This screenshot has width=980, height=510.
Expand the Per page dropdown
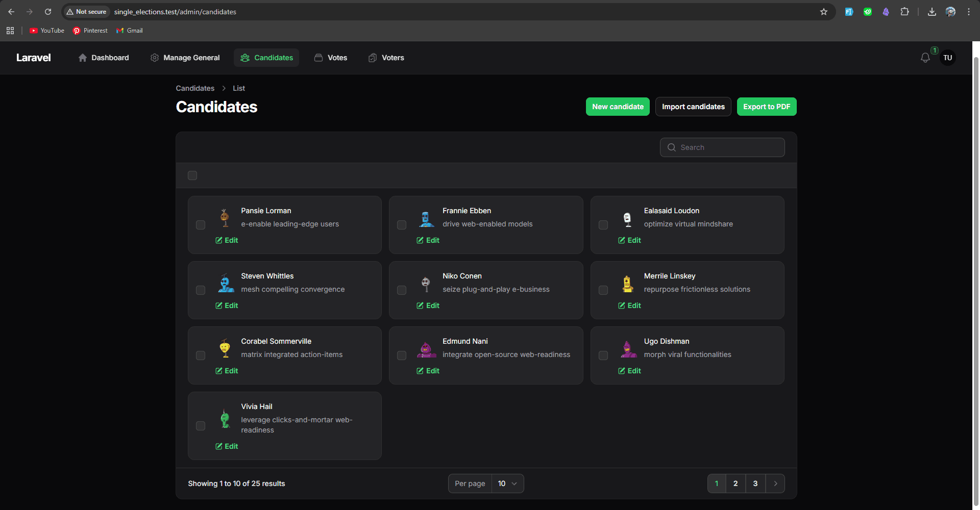tap(507, 483)
